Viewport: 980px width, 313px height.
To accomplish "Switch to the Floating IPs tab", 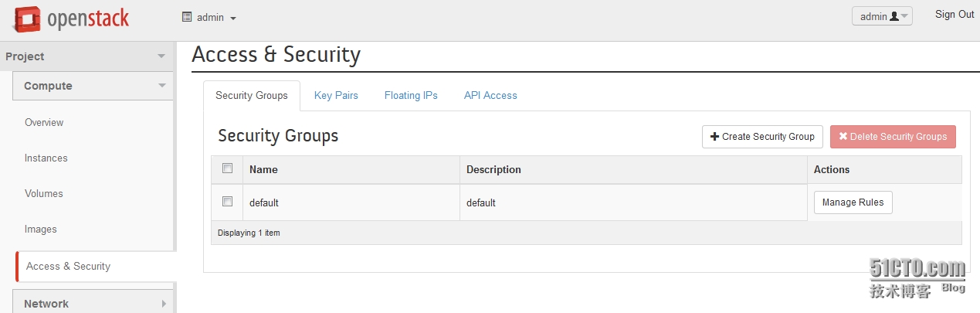I will [411, 96].
